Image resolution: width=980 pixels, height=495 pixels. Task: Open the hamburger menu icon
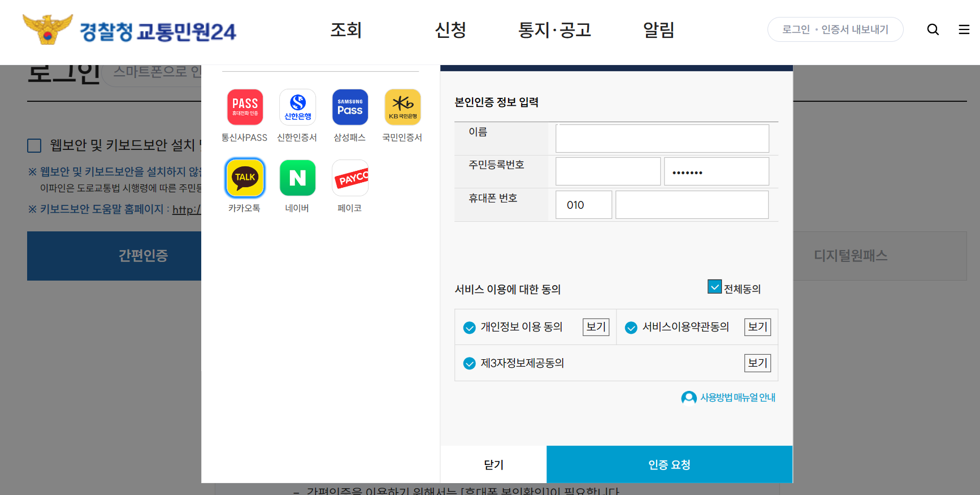tap(964, 29)
